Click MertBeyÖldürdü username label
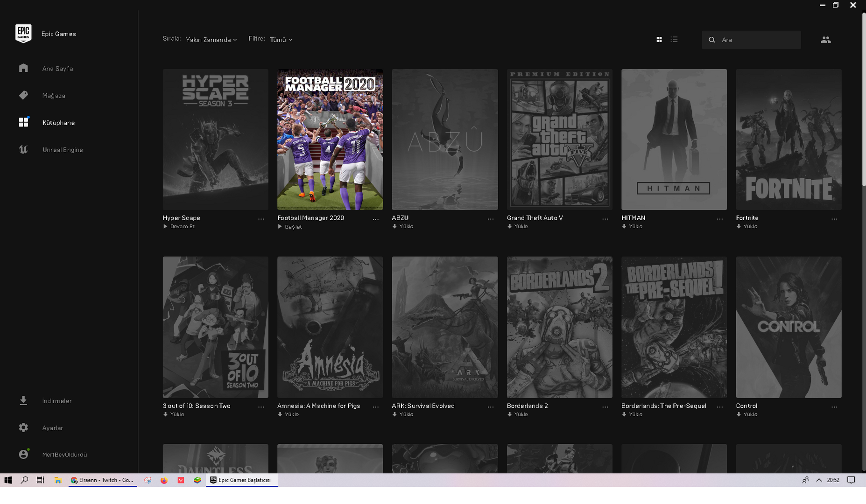Screen dimensions: 866x504 point(64,455)
